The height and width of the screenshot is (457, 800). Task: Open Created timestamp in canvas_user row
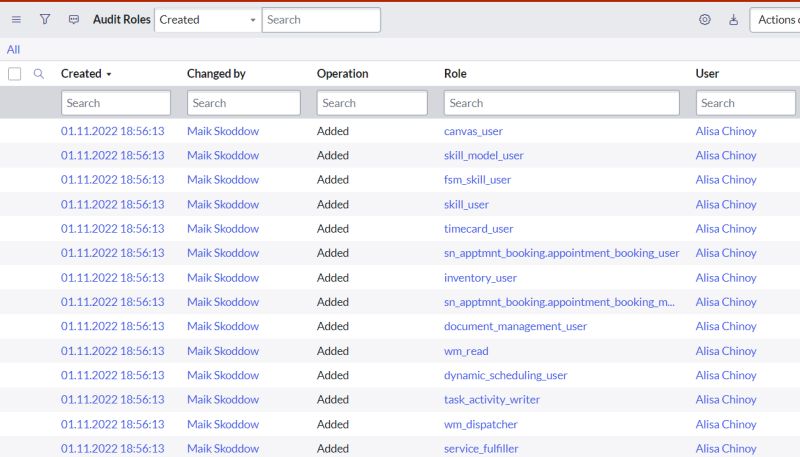coord(113,131)
